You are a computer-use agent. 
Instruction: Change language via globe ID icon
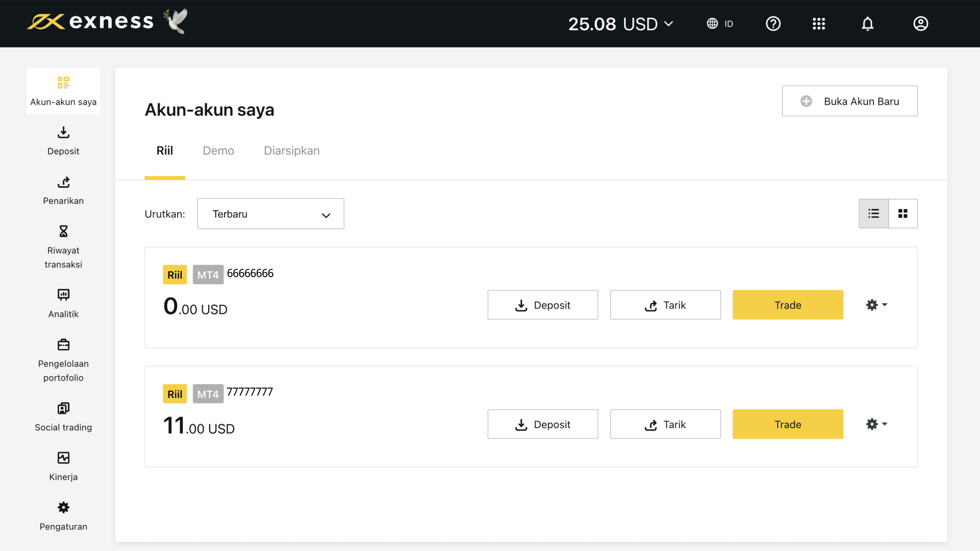(720, 23)
